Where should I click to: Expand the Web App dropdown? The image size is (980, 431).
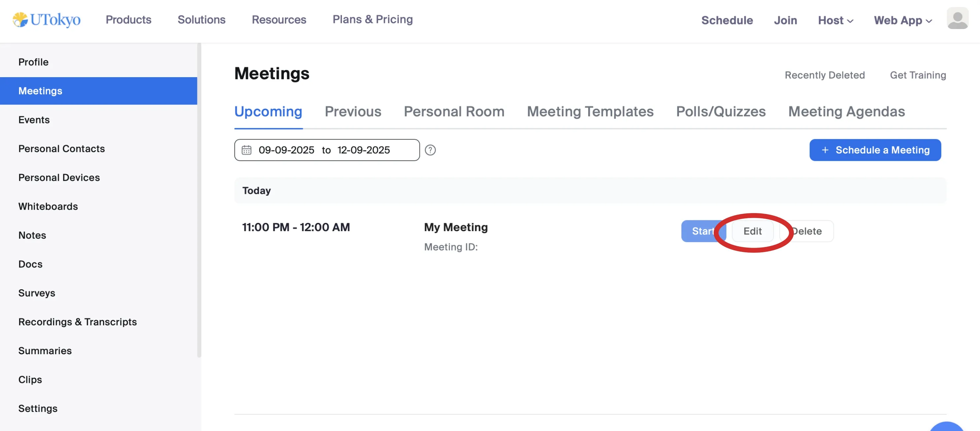pos(902,20)
